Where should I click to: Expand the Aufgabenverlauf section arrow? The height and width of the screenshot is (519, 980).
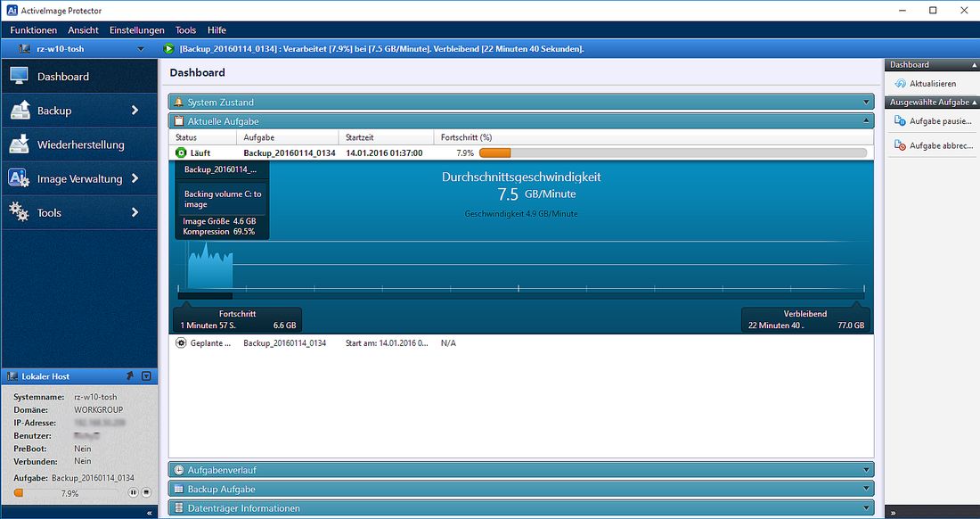[x=866, y=470]
